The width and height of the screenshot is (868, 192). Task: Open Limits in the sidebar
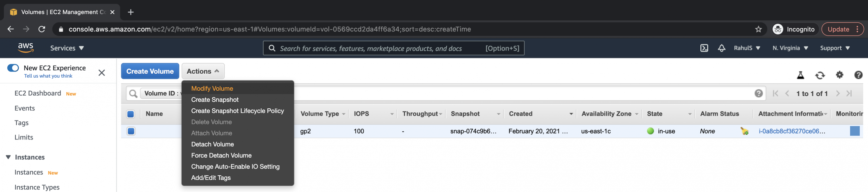point(24,137)
